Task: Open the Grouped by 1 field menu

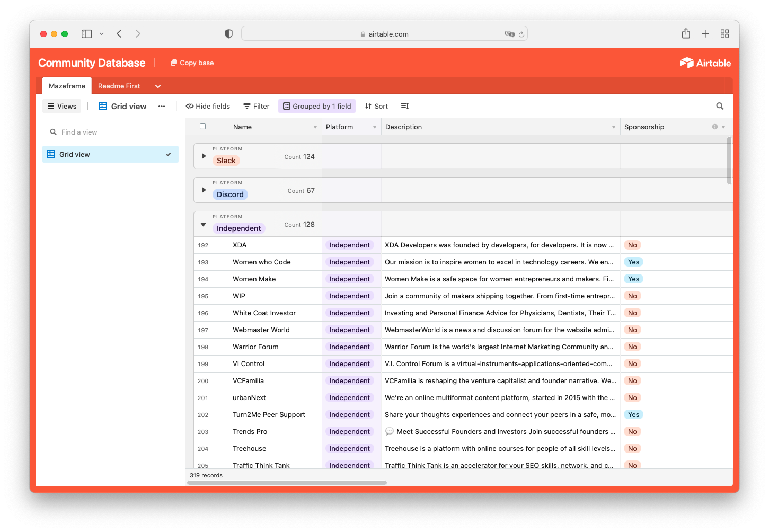Action: [x=317, y=106]
